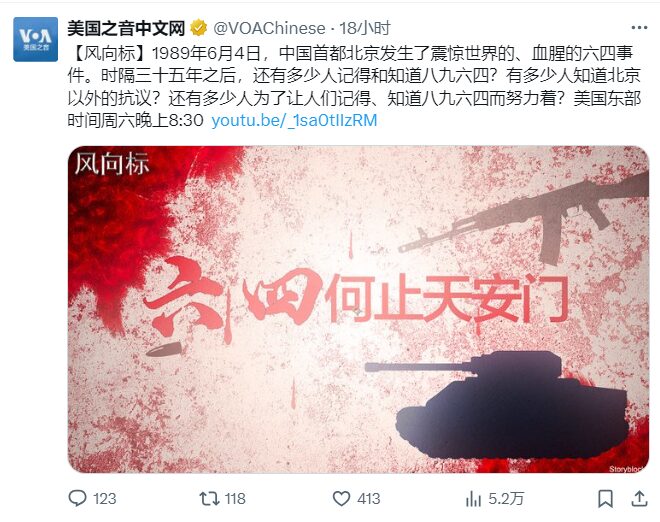The image size is (660, 522).
Task: Open the youtu.be/_1sa0tIIzRM link
Action: 294,121
